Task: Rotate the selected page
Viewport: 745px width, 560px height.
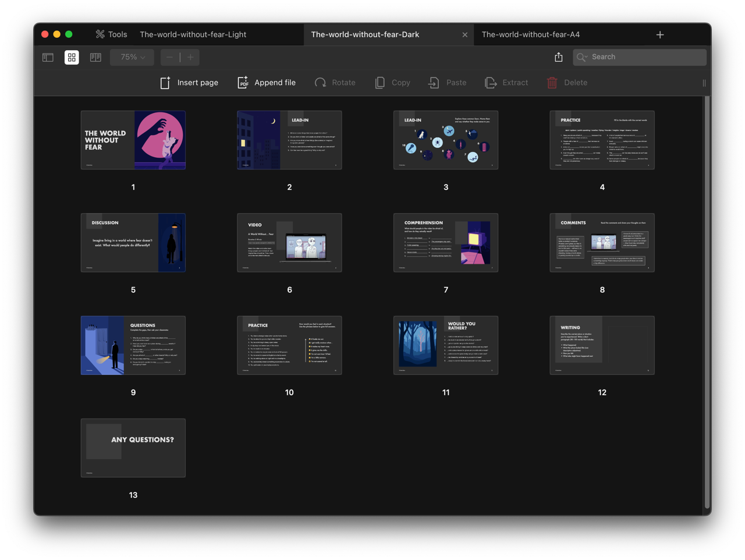Action: (335, 83)
